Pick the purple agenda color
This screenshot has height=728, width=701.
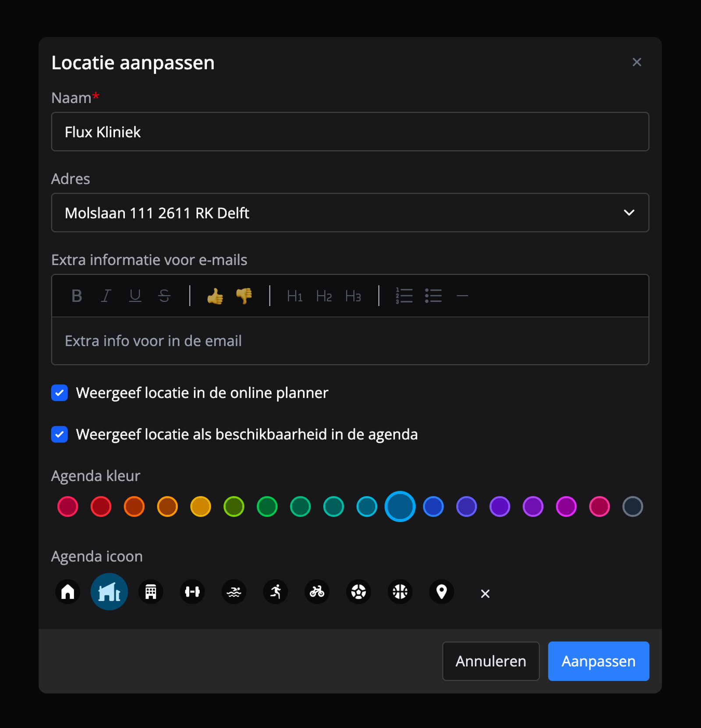(533, 507)
